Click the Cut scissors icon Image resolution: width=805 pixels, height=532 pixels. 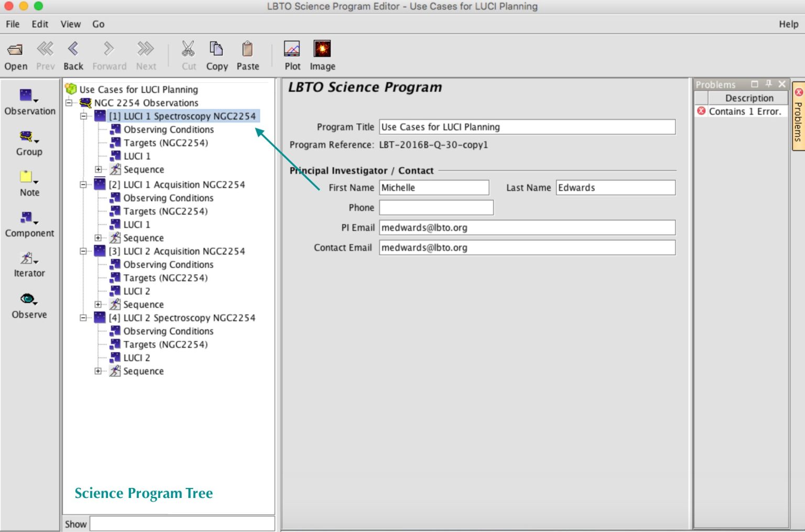point(188,49)
